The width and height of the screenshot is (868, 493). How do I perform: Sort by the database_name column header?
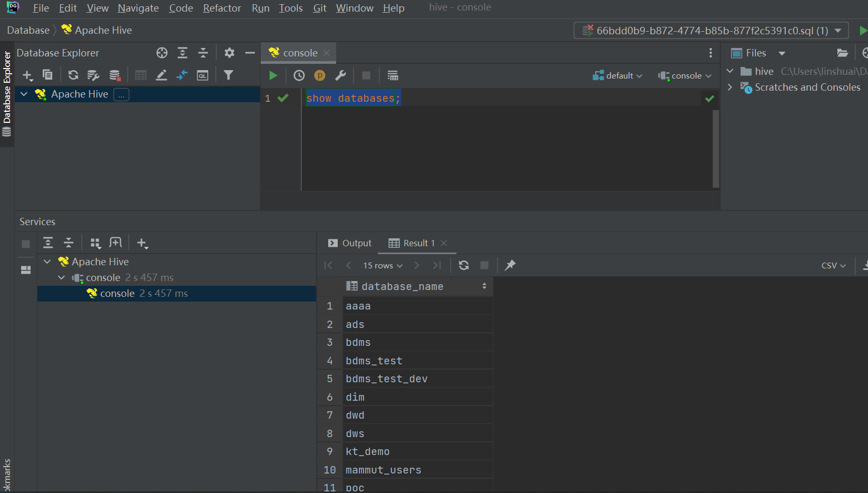[417, 286]
